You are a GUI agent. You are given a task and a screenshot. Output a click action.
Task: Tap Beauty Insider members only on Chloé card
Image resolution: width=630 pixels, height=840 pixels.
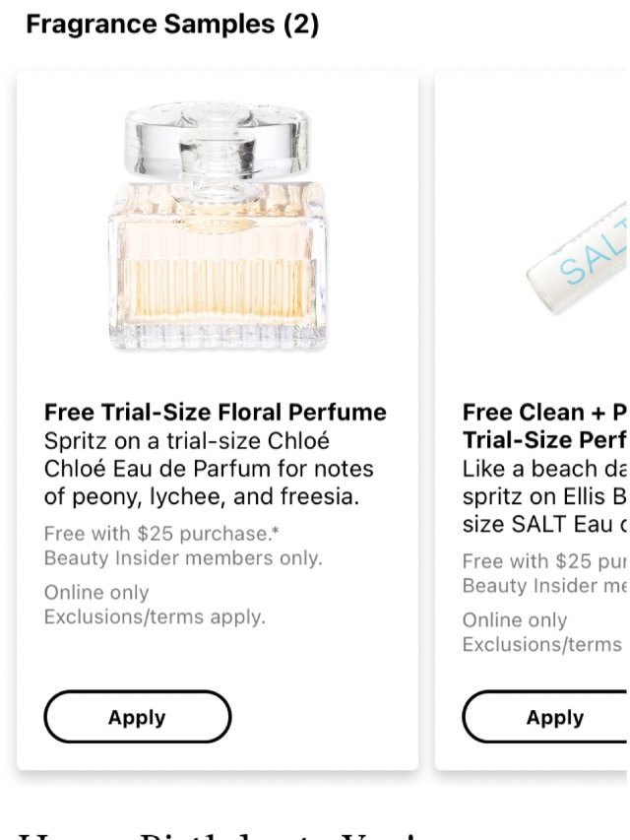click(x=183, y=558)
